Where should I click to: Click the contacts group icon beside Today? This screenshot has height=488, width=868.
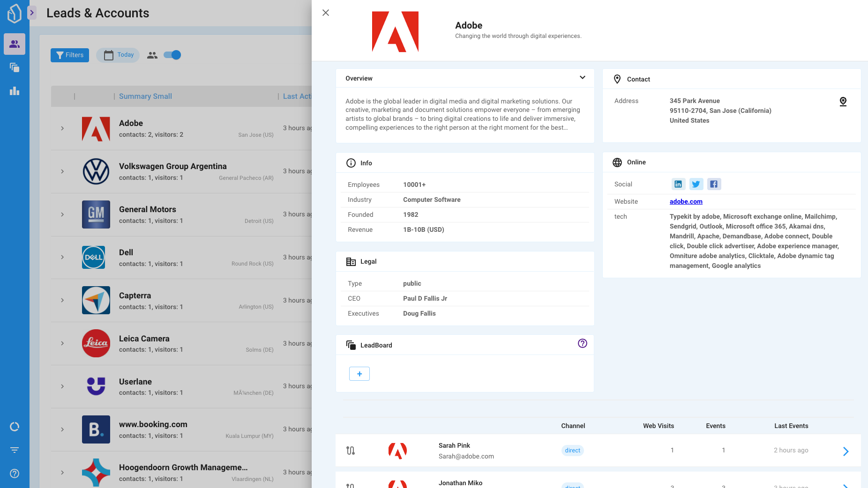152,55
